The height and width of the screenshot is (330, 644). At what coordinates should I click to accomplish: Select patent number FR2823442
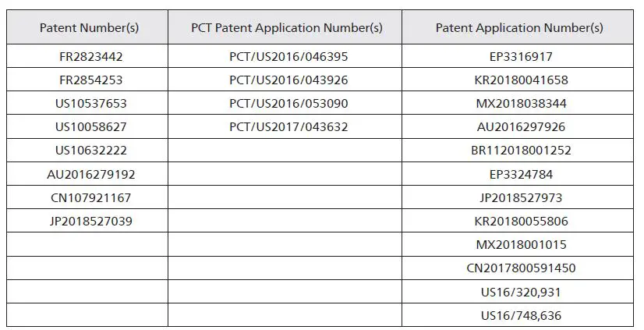point(90,57)
